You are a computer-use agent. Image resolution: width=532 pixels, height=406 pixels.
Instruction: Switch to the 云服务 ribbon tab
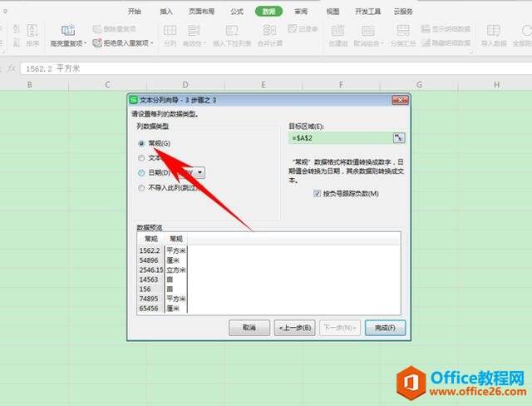pos(403,12)
